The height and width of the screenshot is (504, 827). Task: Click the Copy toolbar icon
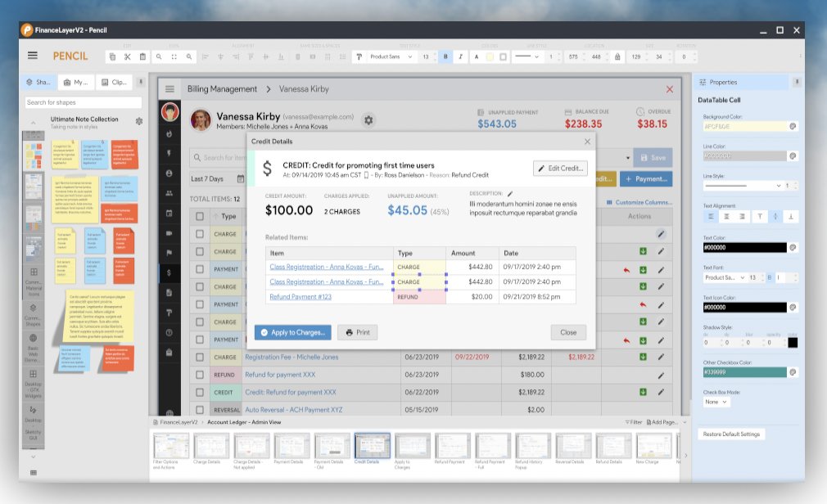pos(112,56)
